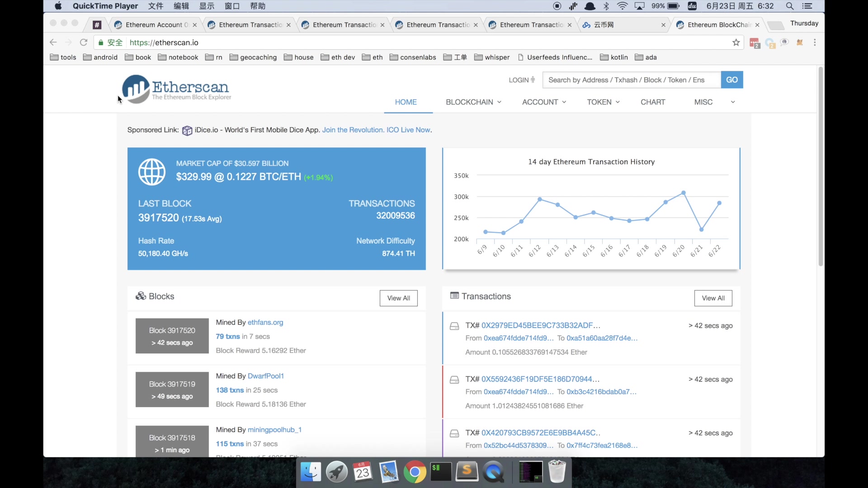
Task: Click View All for Blocks
Action: point(398,298)
